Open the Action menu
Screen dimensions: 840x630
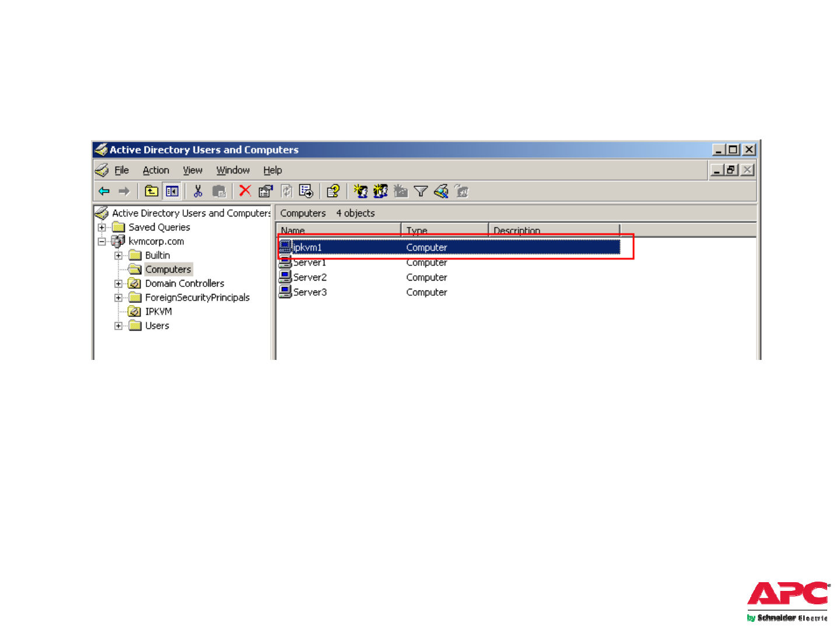coord(156,170)
